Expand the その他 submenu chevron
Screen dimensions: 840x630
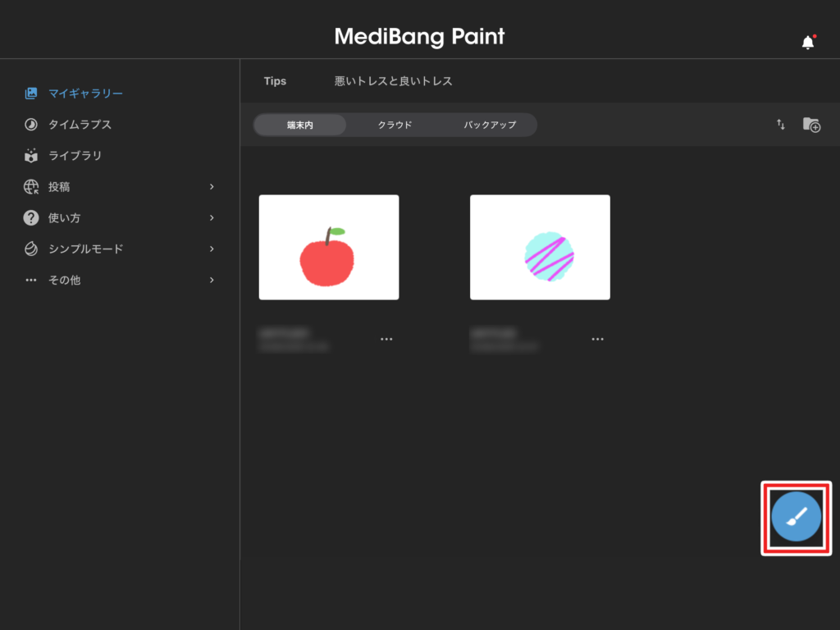point(212,280)
